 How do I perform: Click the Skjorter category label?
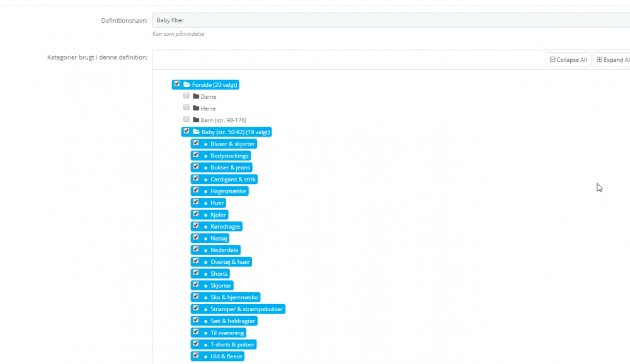click(221, 286)
